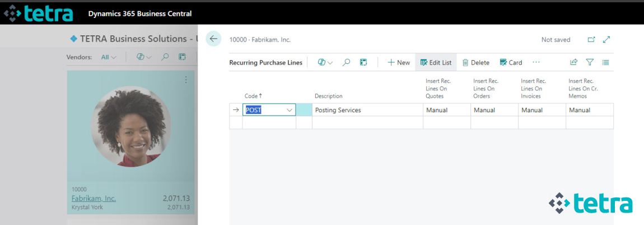Open the filter pane
Image resolution: width=644 pixels, height=225 pixels.
[590, 62]
